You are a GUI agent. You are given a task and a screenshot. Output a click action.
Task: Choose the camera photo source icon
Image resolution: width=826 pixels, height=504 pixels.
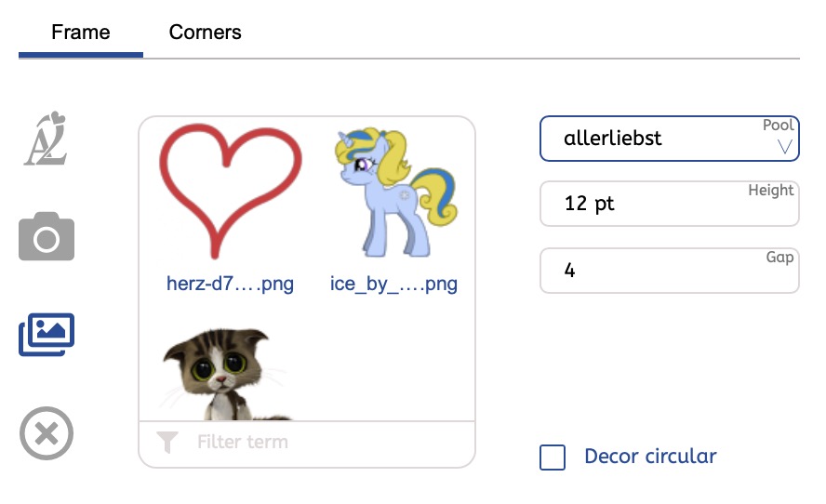pos(47,236)
